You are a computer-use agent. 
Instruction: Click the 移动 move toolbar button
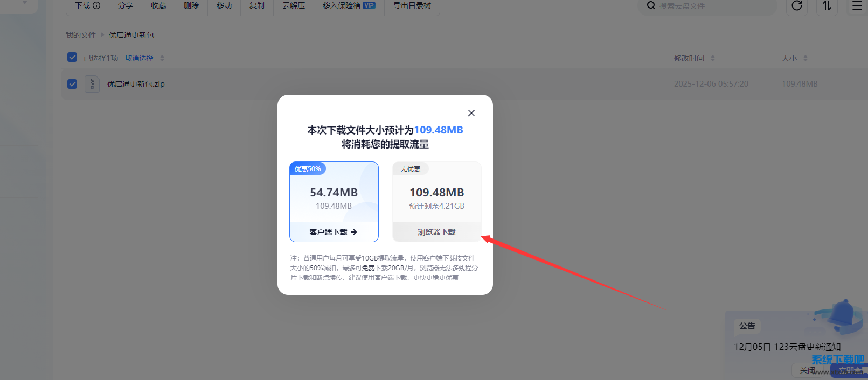(224, 5)
